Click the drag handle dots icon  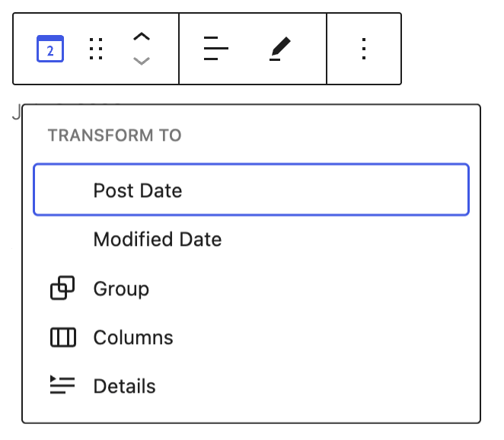96,49
